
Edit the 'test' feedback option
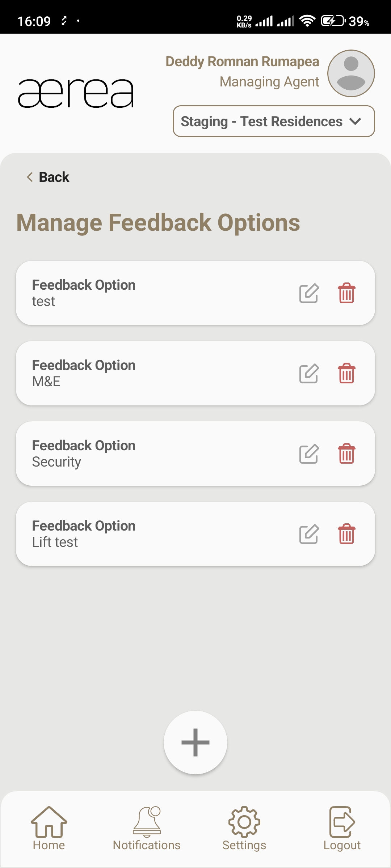click(x=309, y=293)
